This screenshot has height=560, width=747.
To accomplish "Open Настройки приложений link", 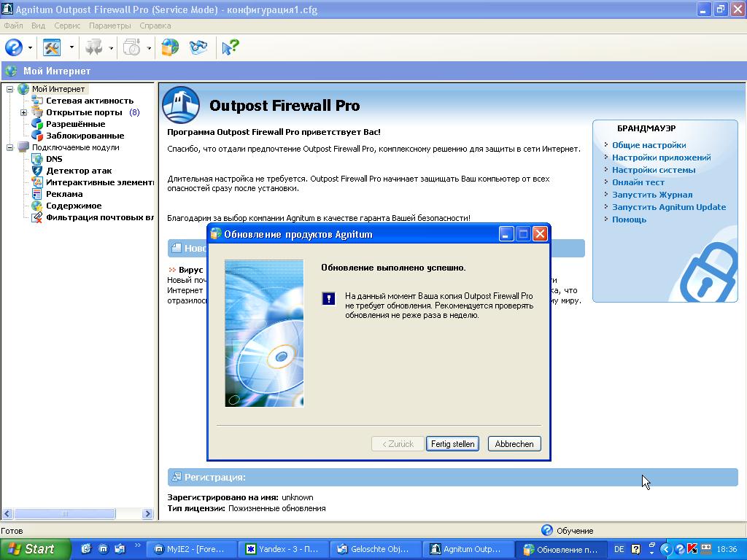I will click(661, 157).
